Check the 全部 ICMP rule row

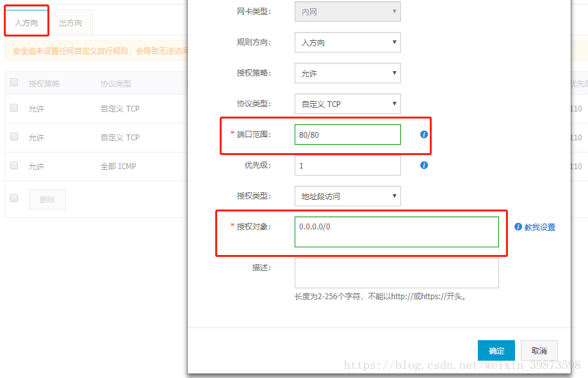tap(14, 165)
